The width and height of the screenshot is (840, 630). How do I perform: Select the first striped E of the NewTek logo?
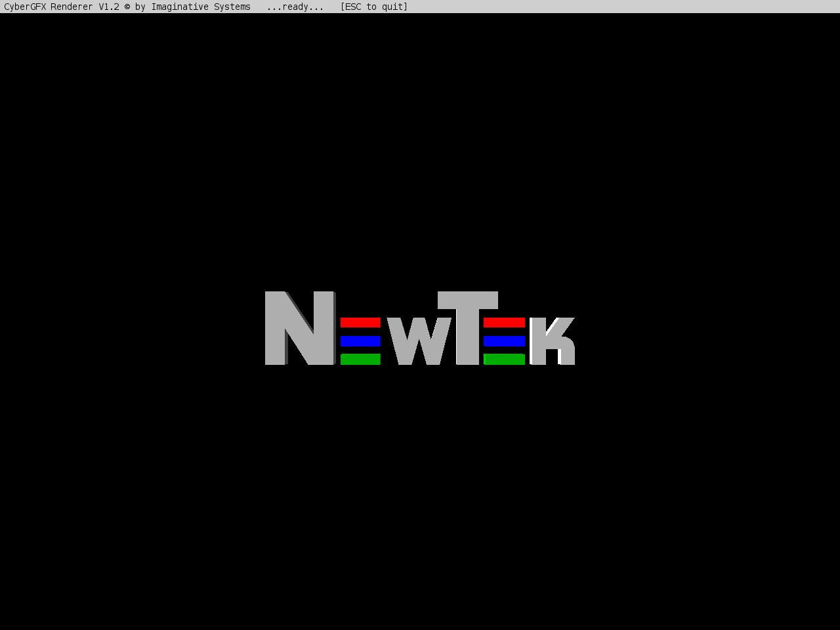360,340
